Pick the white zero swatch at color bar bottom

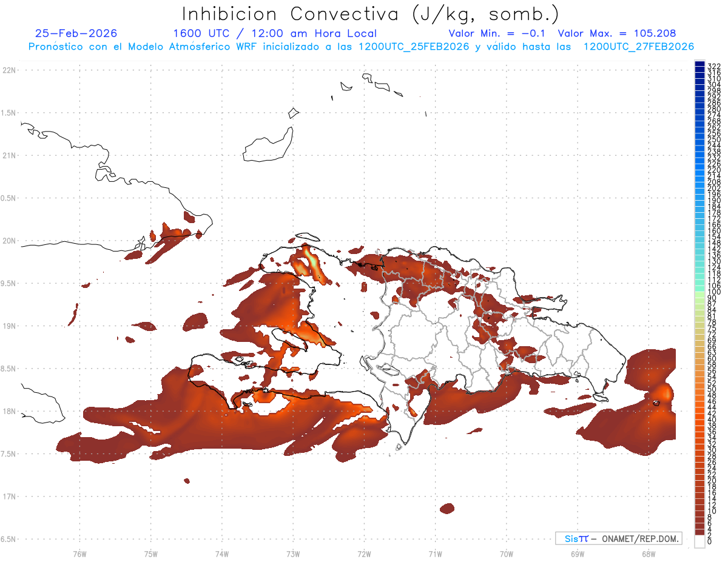(x=700, y=541)
